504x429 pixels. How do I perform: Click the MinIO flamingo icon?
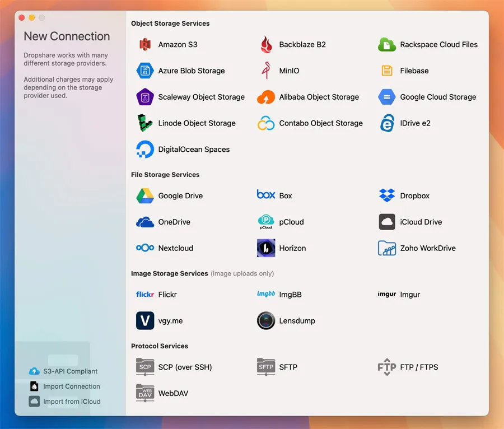(266, 71)
